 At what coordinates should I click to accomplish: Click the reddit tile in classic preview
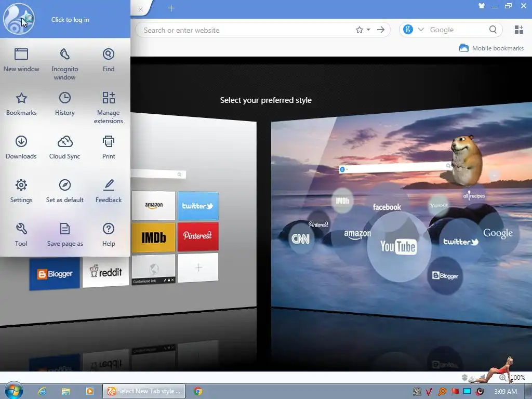click(106, 272)
